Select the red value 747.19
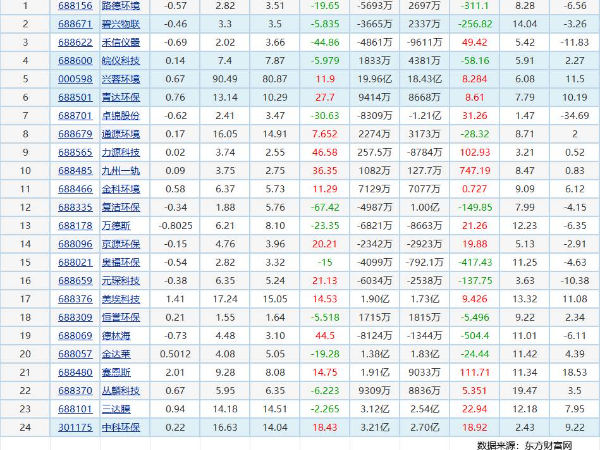Image resolution: width=600 pixels, height=450 pixels. click(474, 171)
